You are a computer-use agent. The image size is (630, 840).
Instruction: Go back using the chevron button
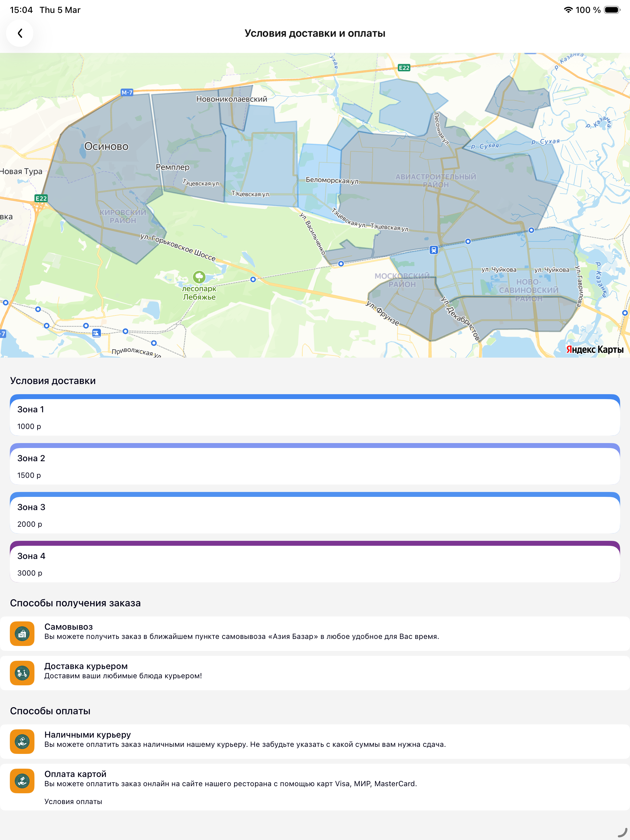(x=20, y=34)
